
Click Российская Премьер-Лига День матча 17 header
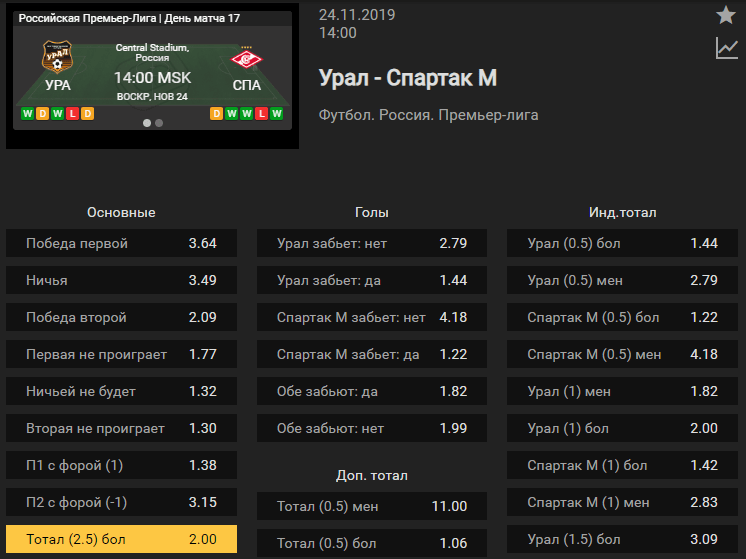pyautogui.click(x=129, y=18)
